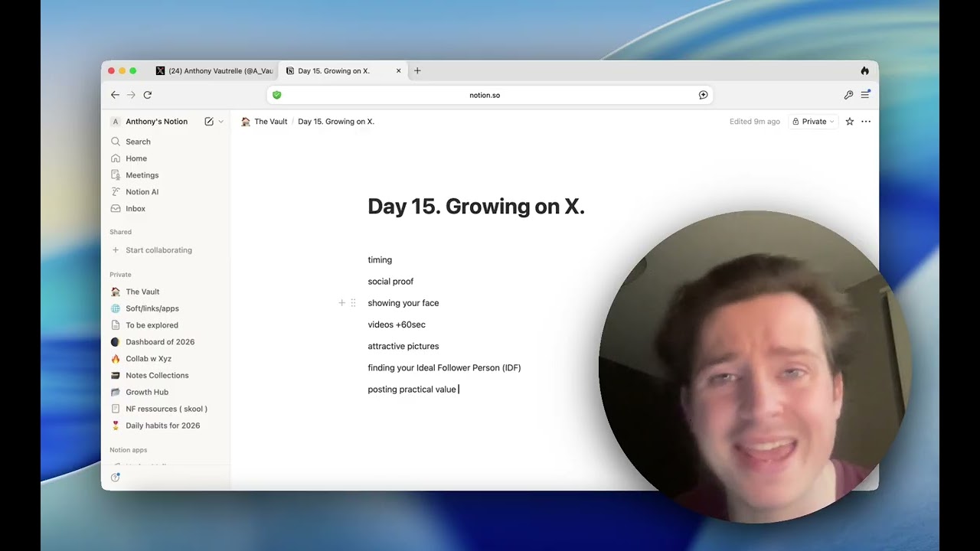Open the three-dot page options menu
Image resolution: width=980 pixels, height=551 pixels.
(x=866, y=122)
